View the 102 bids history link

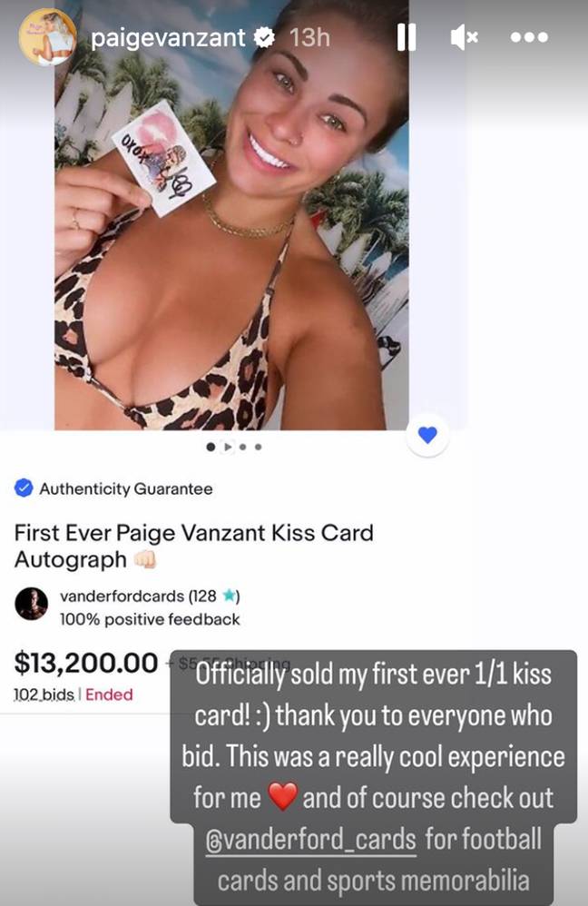44,694
